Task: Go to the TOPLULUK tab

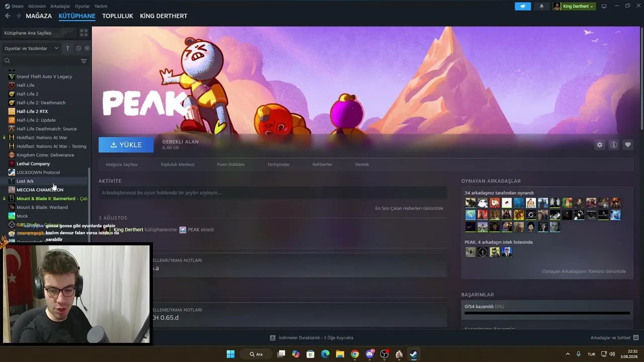Action: [118, 16]
